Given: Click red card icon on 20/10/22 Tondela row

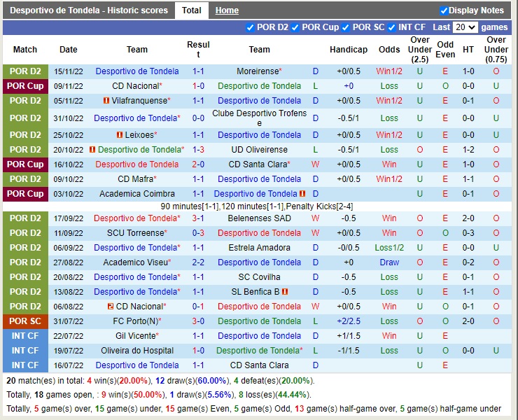Looking at the screenshot, I should coord(92,150).
